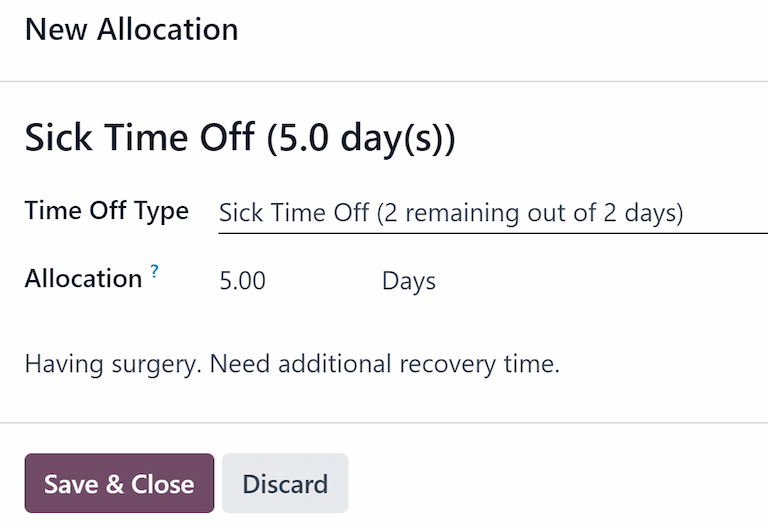Click the '(5.0 day(s))' part of heading
The height and width of the screenshot is (528, 768).
(361, 137)
